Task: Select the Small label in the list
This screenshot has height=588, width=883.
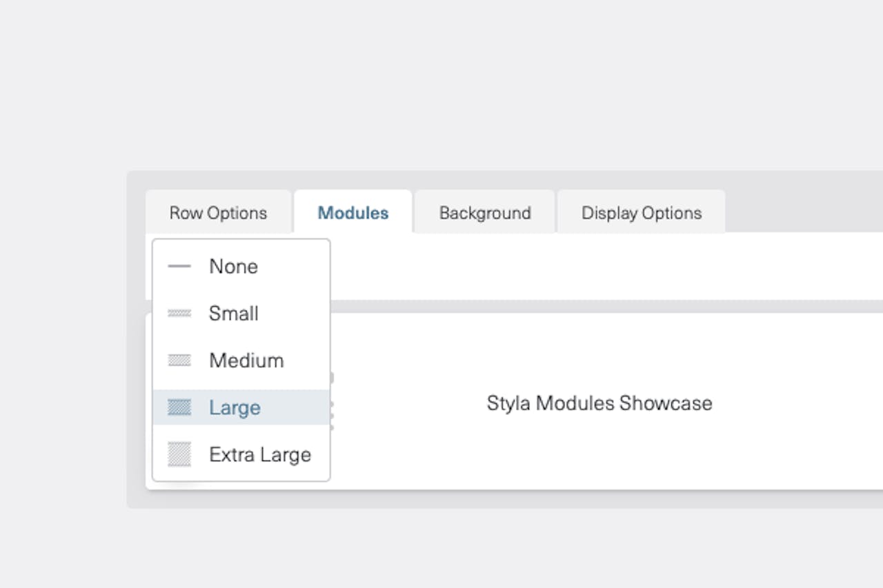Action: click(233, 314)
